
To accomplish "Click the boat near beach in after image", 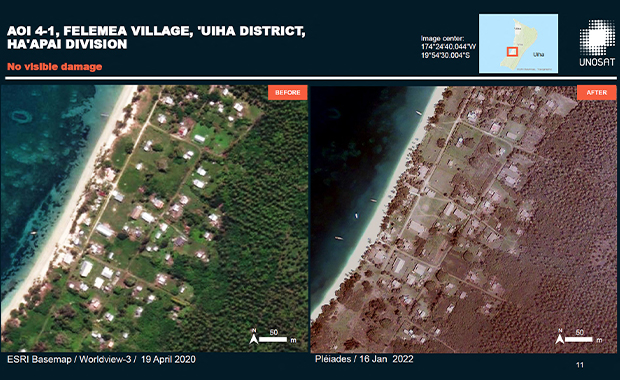I will click(418, 113).
